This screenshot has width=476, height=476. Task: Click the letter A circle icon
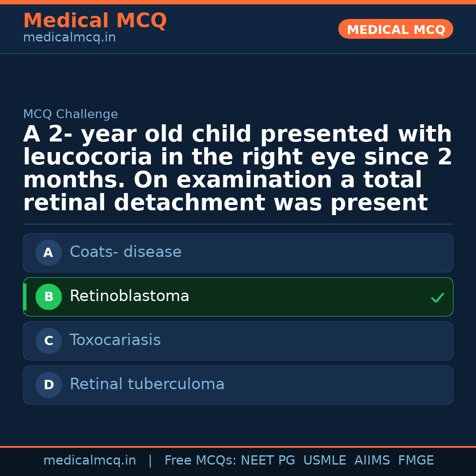coord(48,253)
